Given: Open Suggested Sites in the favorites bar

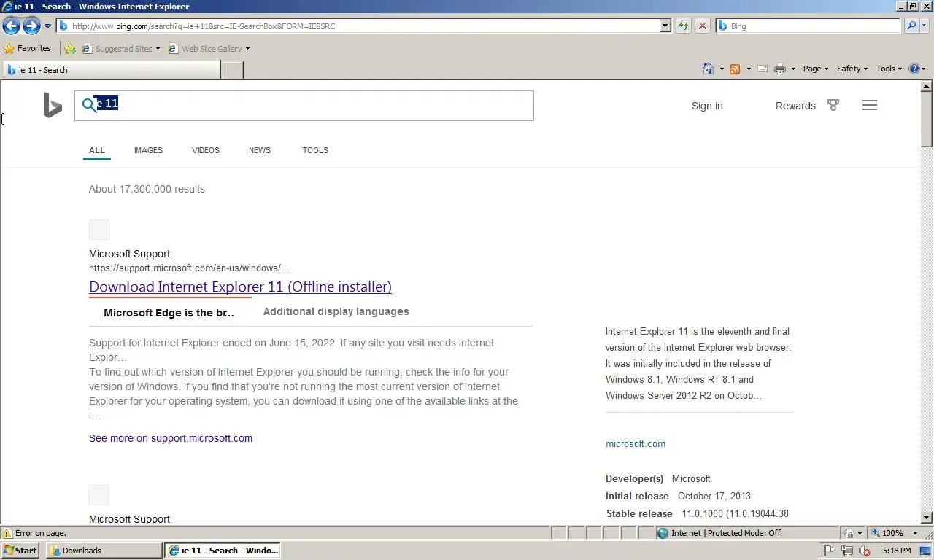Looking at the screenshot, I should tap(120, 49).
